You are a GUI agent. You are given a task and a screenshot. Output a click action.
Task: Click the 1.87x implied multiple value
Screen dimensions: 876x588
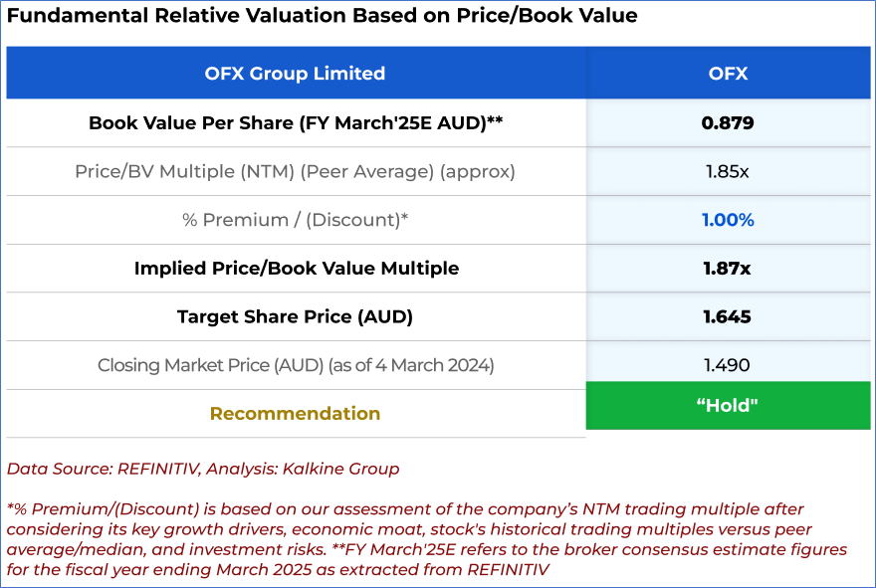click(728, 269)
